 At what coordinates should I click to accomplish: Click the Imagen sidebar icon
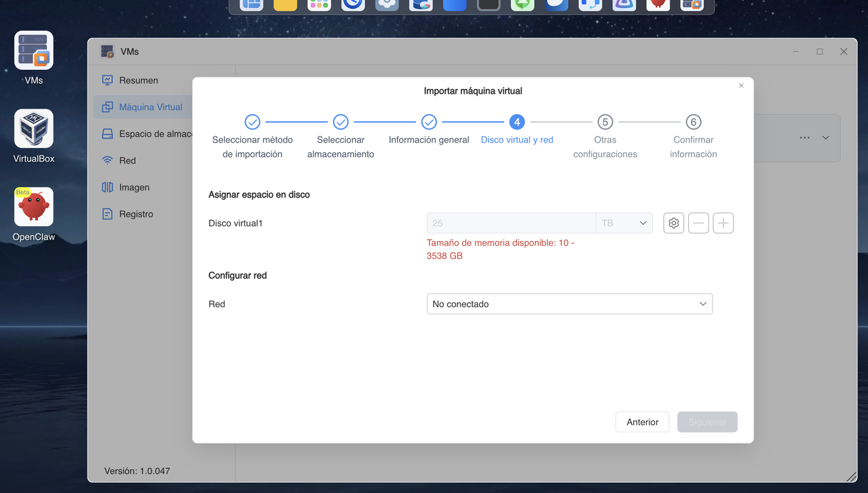pos(107,187)
